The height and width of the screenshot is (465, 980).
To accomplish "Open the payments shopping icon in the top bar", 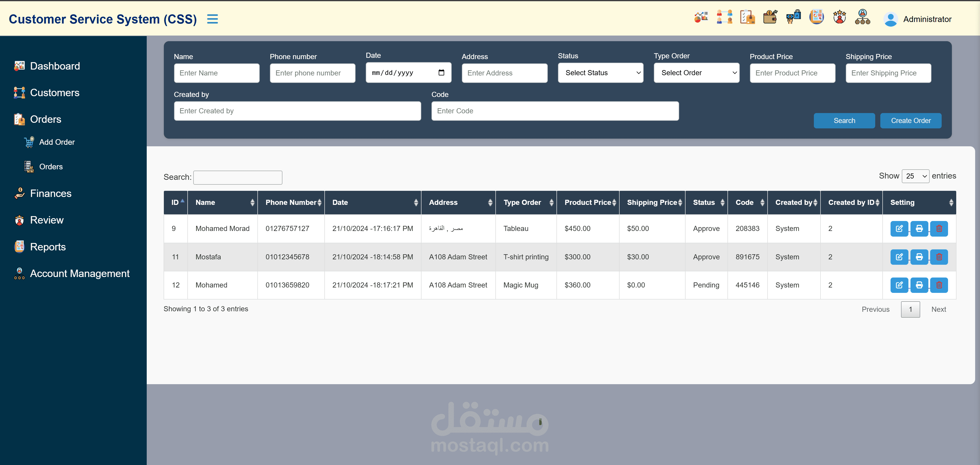I will 793,17.
